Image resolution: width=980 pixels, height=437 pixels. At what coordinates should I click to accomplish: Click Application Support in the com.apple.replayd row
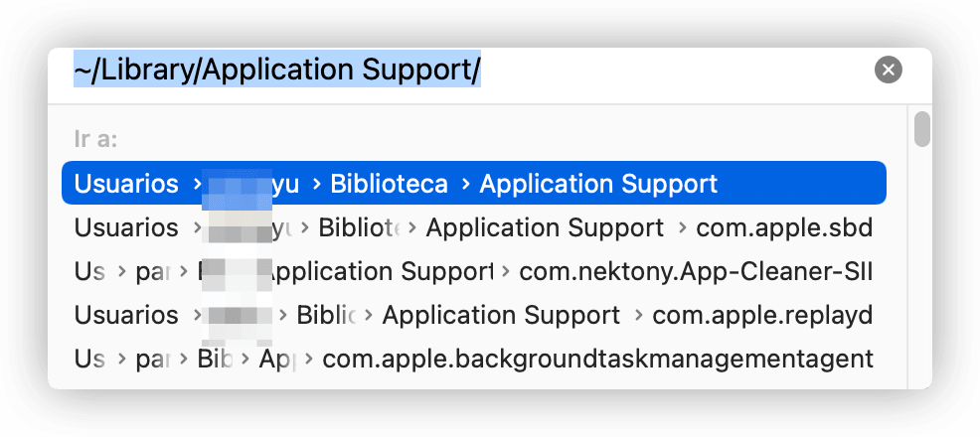coord(501,315)
